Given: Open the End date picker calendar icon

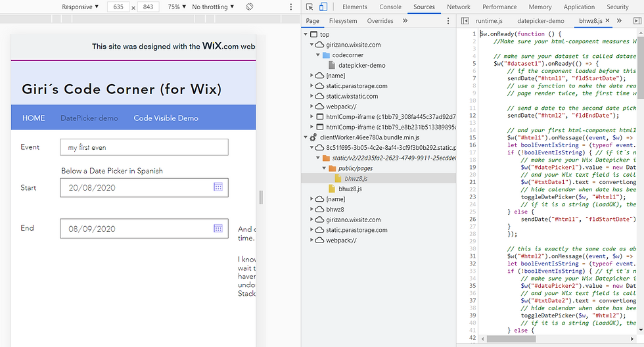Looking at the screenshot, I should (218, 228).
